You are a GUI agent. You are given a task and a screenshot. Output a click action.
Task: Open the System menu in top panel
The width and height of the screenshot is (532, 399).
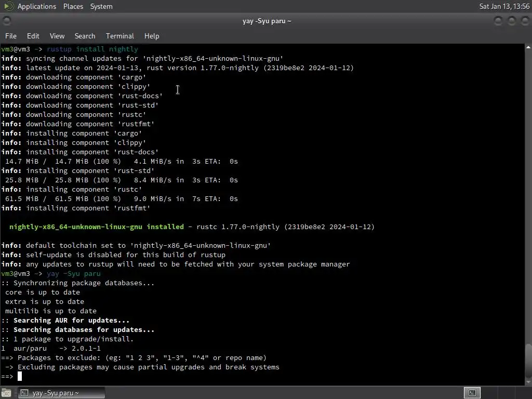(101, 6)
